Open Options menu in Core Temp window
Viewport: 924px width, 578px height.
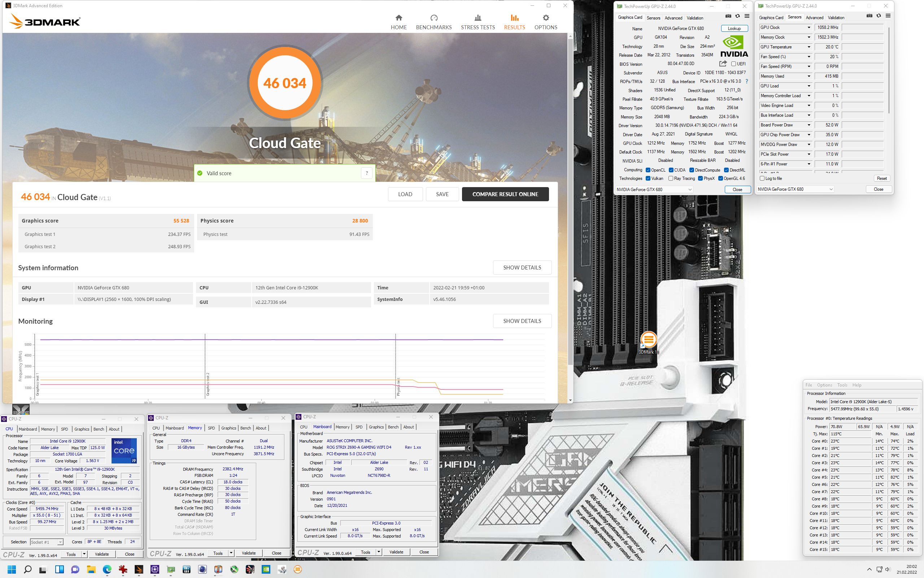coord(824,385)
